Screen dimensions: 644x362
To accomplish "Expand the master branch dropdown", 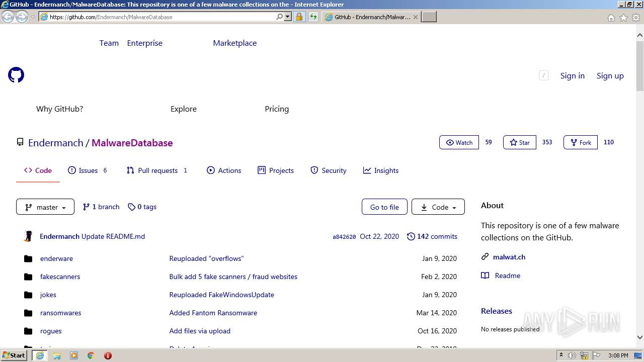I will tap(45, 207).
